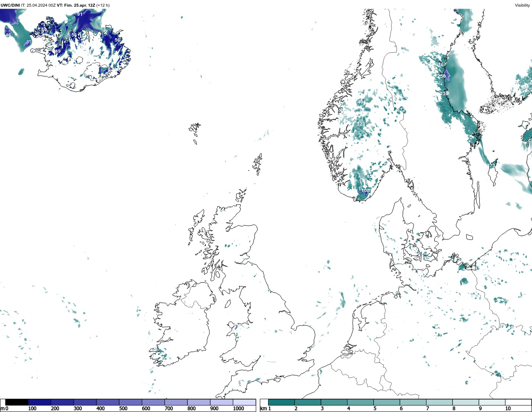Click the 'km' unit label in legend
The image size is (532, 412).
click(264, 409)
